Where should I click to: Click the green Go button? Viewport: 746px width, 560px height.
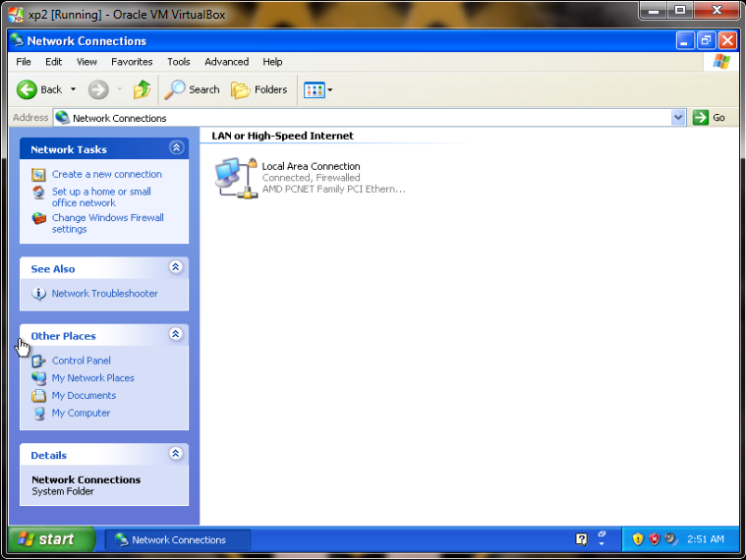tap(709, 118)
